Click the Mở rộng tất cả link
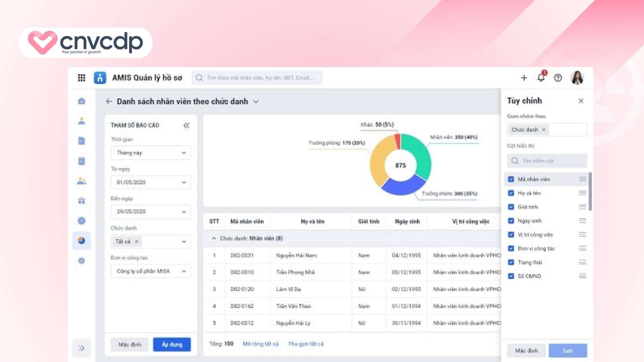 pyautogui.click(x=260, y=344)
